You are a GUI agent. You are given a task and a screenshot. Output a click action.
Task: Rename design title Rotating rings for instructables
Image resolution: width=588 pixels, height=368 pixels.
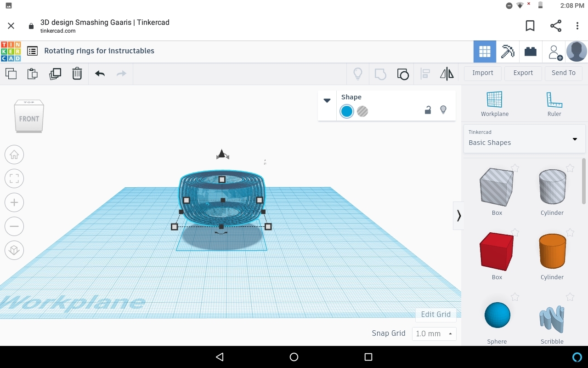coord(99,51)
